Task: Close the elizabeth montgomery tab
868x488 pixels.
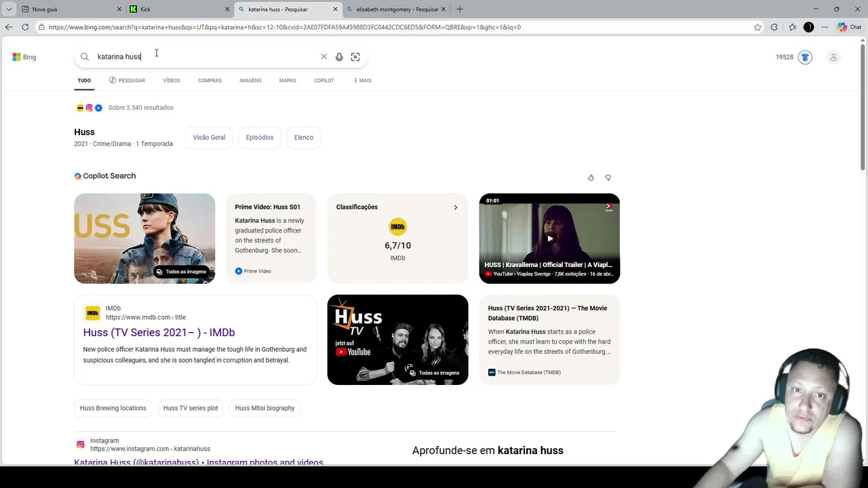Action: 443,9
